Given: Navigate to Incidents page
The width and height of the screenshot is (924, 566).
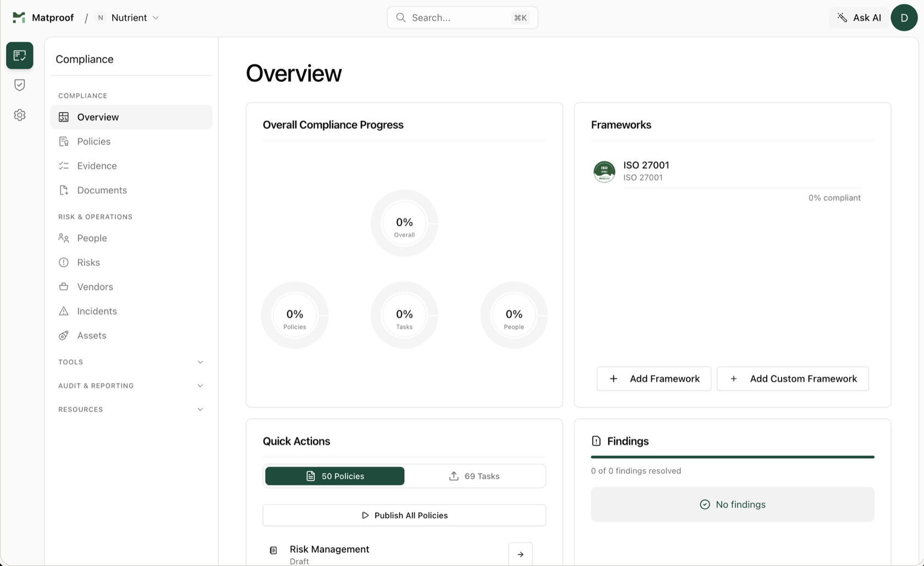Looking at the screenshot, I should point(131,311).
